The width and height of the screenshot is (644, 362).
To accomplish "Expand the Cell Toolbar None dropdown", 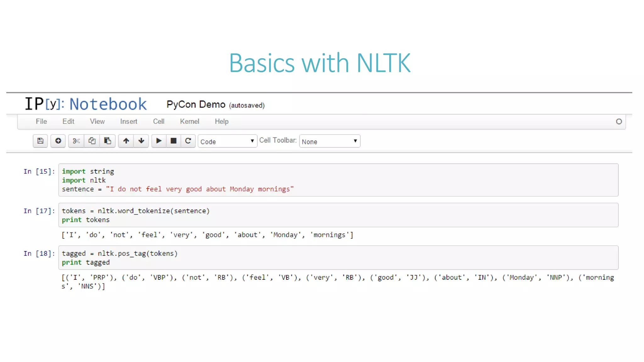I will (x=329, y=141).
